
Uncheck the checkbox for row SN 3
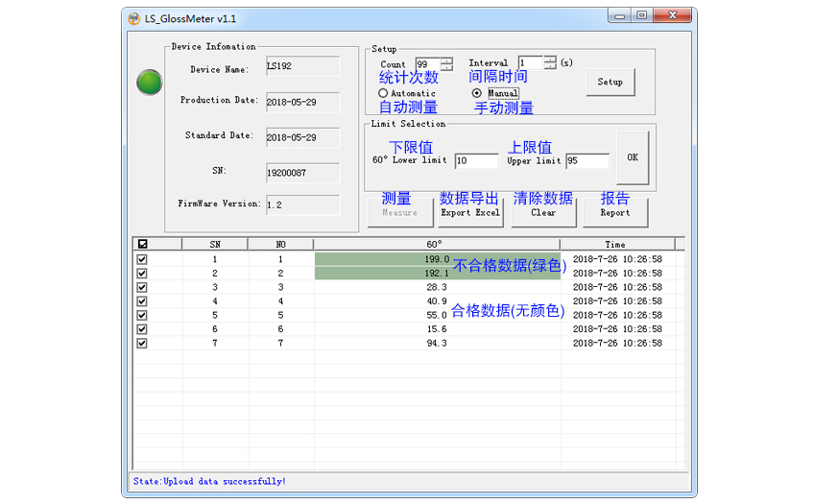(x=143, y=287)
